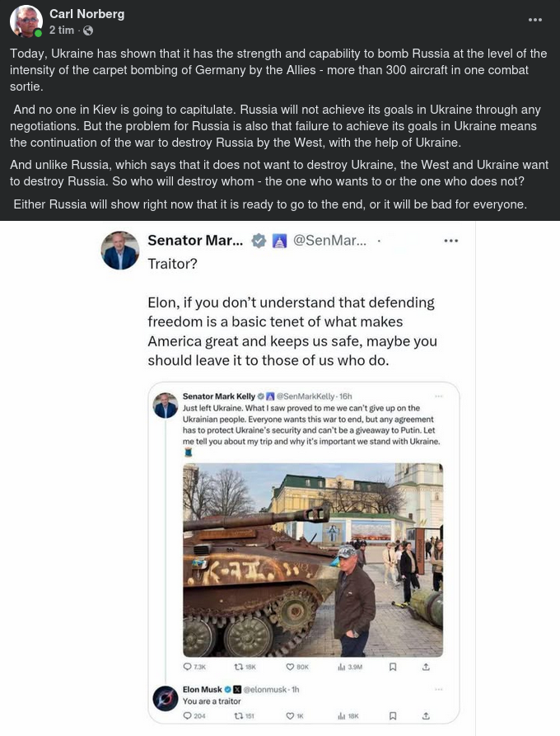Screen dimensions: 560x736
Task: Click the 3.9M views analytics icon
Action: click(x=342, y=667)
